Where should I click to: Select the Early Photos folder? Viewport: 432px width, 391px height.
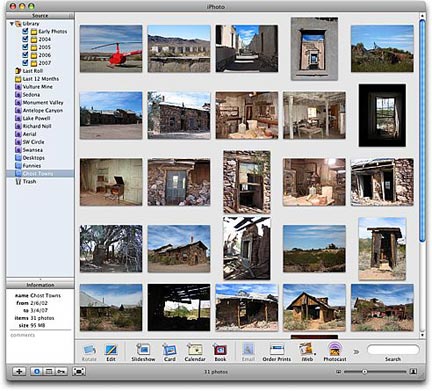pyautogui.click(x=49, y=32)
